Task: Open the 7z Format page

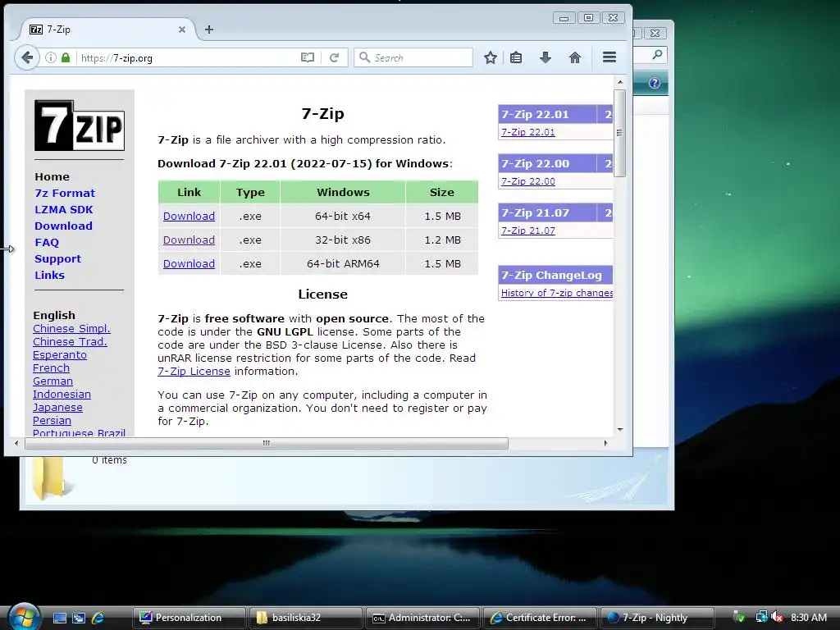Action: point(65,193)
